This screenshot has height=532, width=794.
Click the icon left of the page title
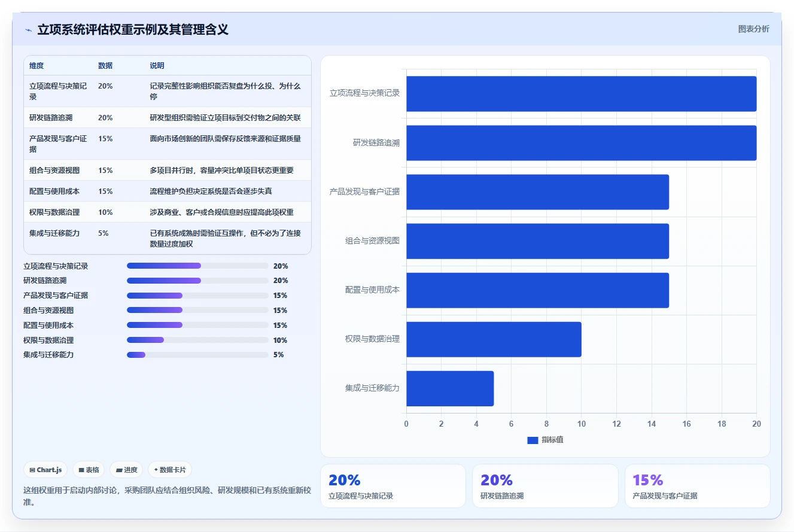[28, 30]
